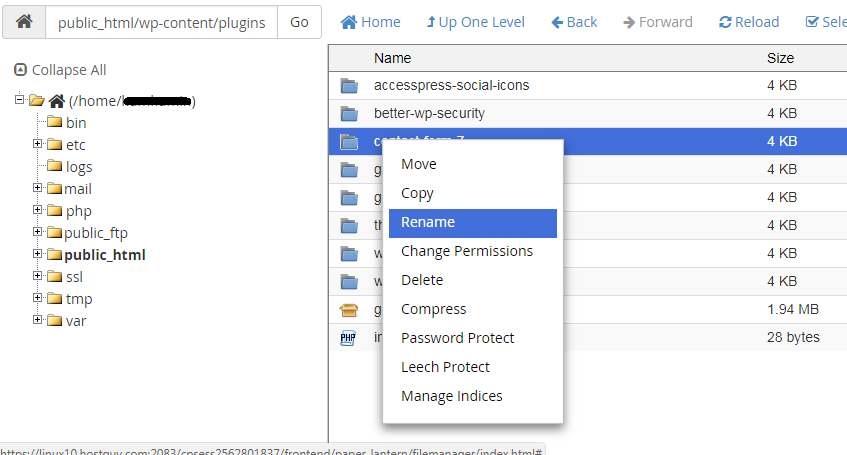Click the Back navigation button

tap(574, 22)
